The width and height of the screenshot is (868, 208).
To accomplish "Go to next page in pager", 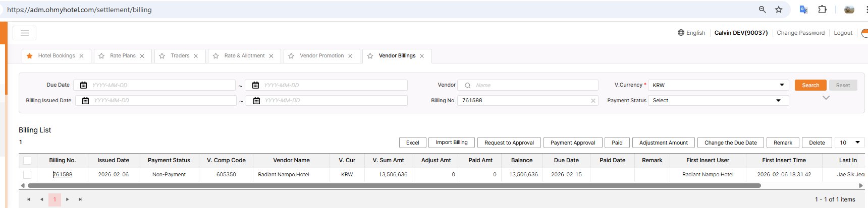I will 68,199.
